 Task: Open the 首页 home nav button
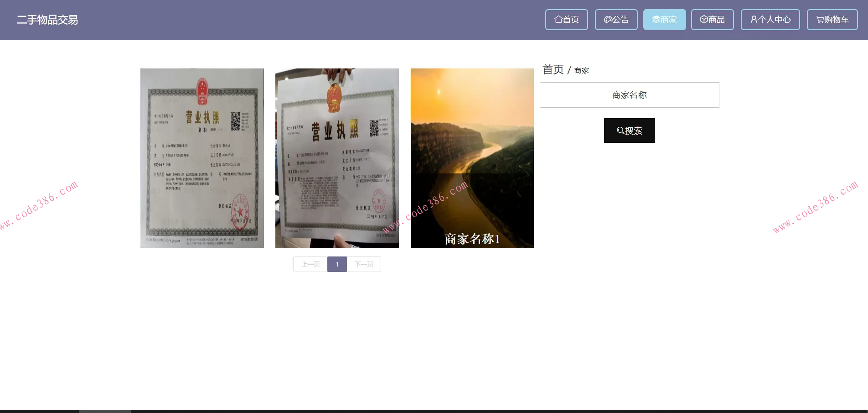point(567,20)
